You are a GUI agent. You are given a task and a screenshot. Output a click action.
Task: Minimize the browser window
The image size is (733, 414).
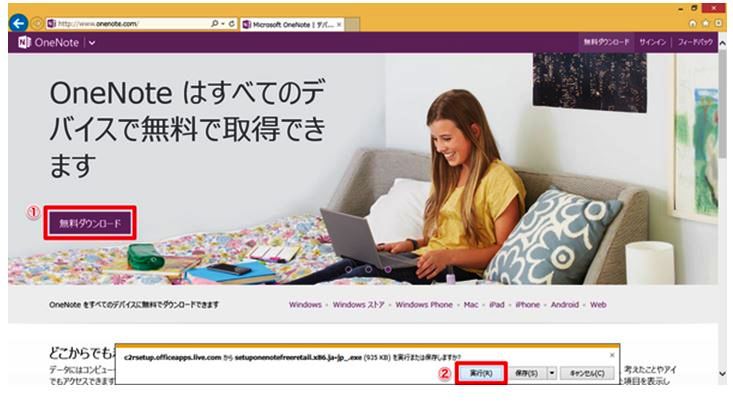click(x=681, y=8)
